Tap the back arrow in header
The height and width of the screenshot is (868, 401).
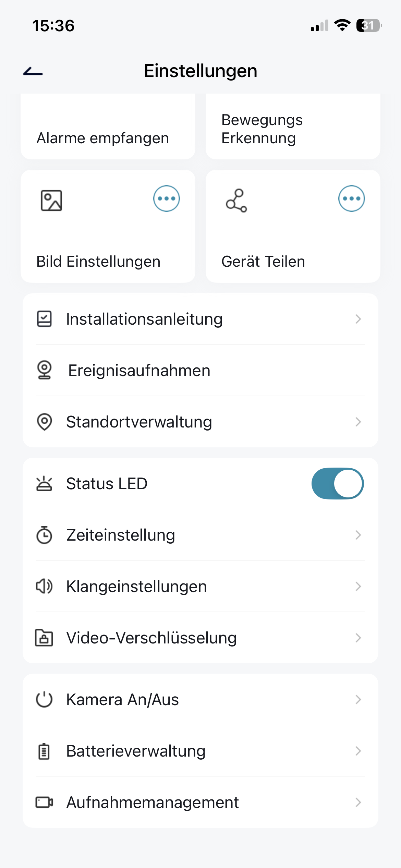click(33, 71)
